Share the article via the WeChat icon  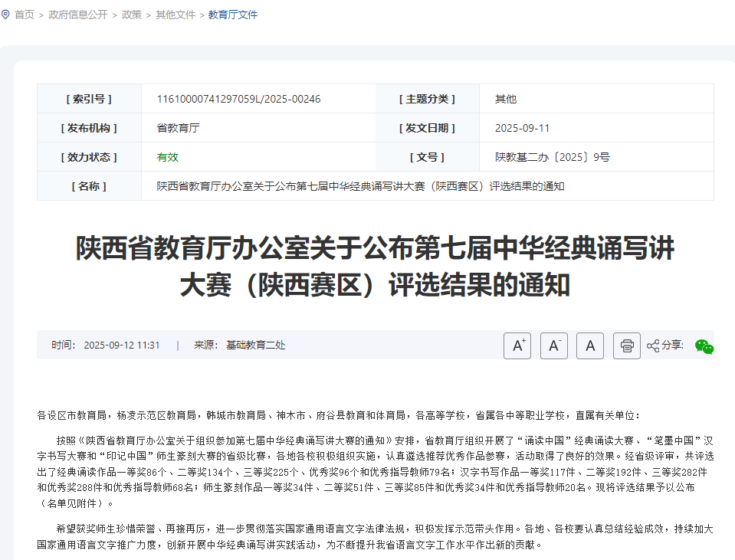coord(704,346)
